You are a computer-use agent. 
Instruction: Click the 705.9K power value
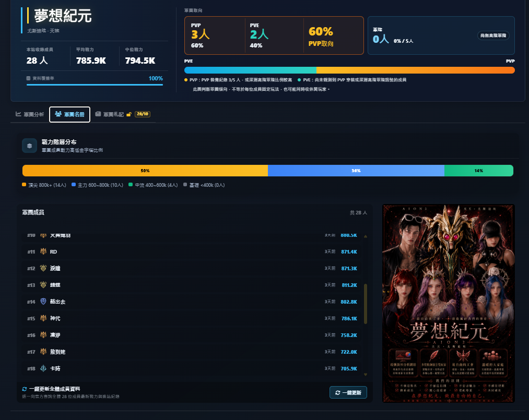349,368
